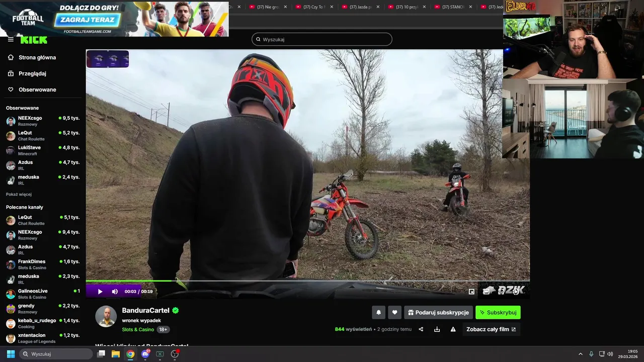Click the microphone tray icon
The image size is (644, 362).
[591, 354]
